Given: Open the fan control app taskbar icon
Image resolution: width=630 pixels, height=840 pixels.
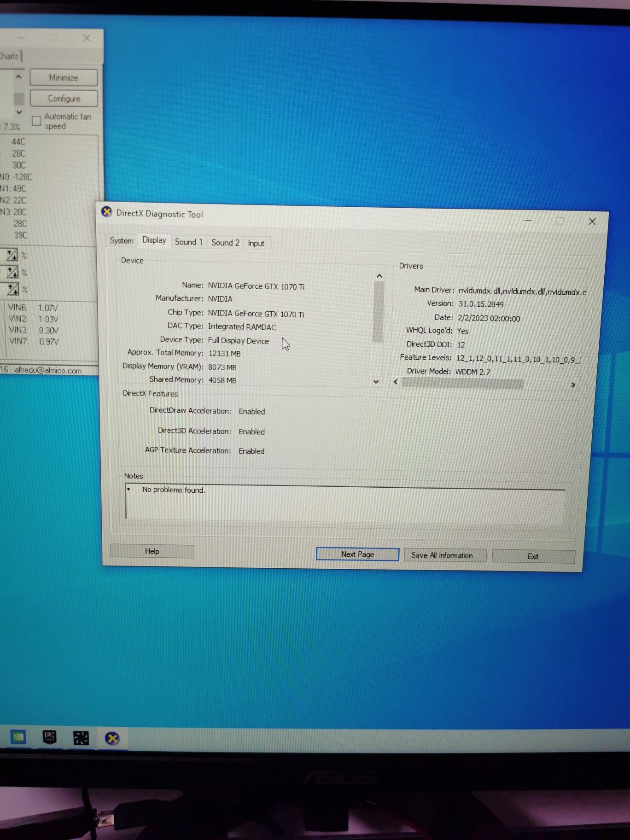Looking at the screenshot, I should [x=81, y=738].
